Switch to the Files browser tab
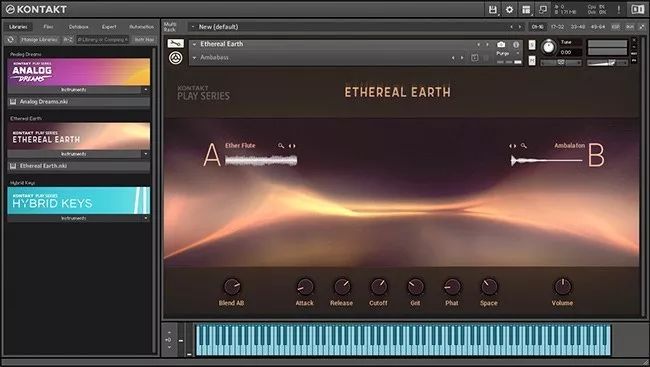The image size is (650, 367). click(49, 27)
